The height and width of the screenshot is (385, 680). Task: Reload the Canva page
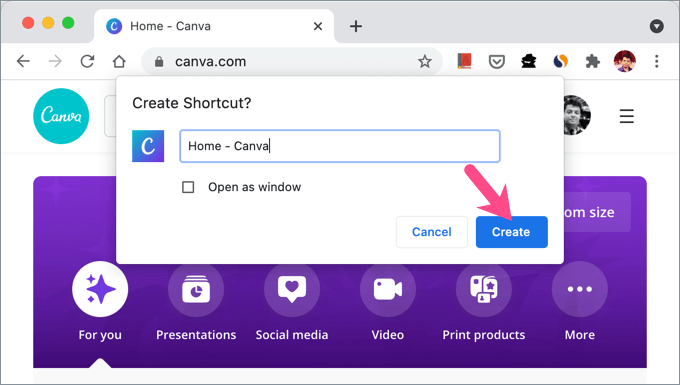pos(87,61)
